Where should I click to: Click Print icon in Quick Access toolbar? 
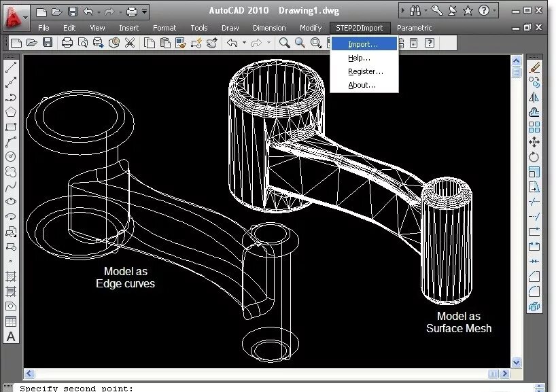click(132, 12)
